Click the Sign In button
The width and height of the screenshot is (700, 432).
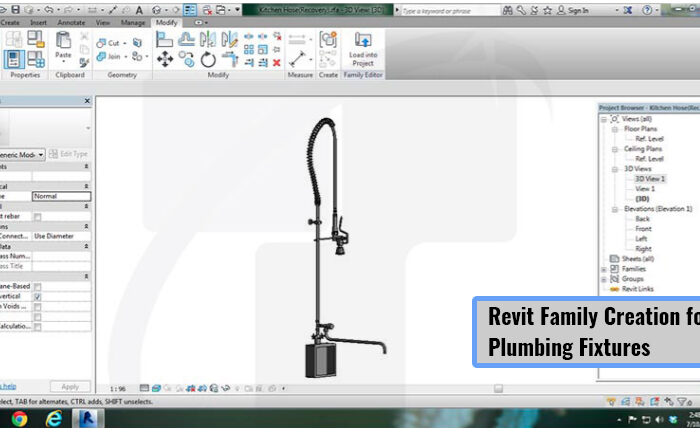click(573, 10)
